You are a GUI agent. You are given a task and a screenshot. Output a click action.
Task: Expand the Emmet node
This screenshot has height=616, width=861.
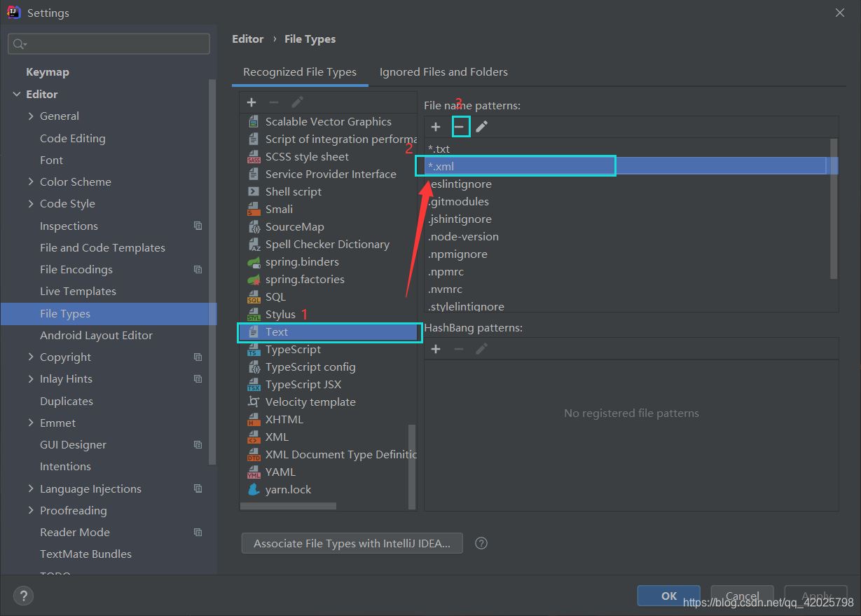click(31, 423)
